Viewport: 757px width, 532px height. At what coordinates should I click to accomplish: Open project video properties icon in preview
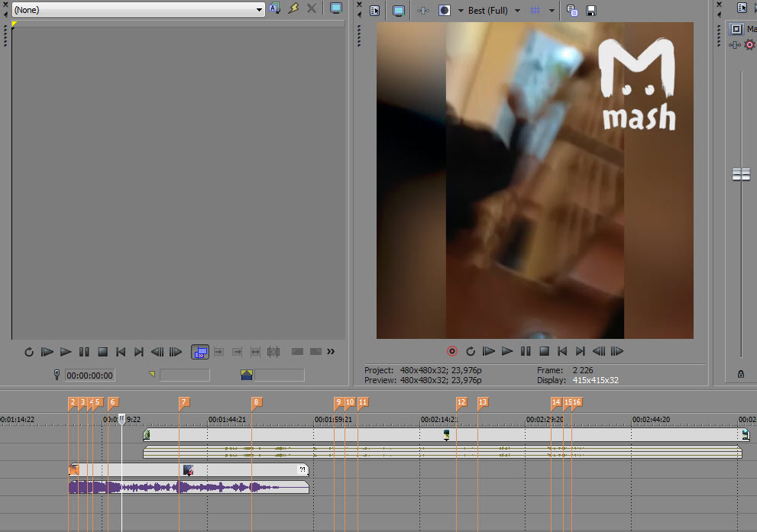[x=374, y=11]
